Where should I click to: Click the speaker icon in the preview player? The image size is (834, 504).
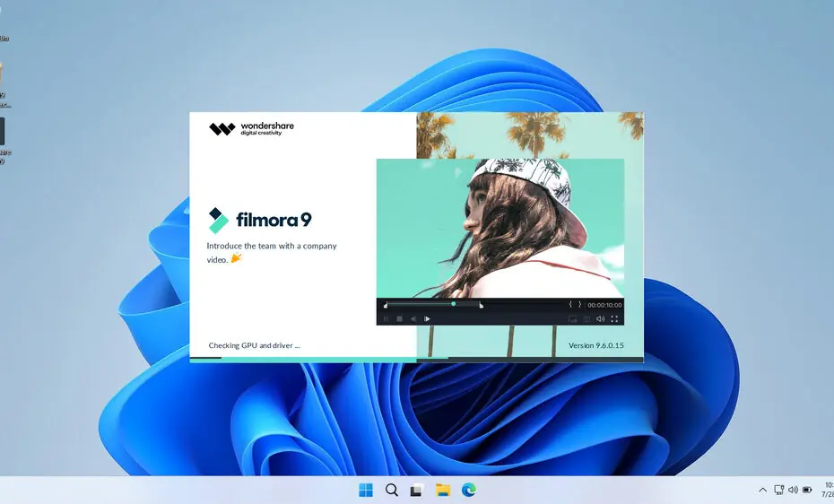click(601, 319)
